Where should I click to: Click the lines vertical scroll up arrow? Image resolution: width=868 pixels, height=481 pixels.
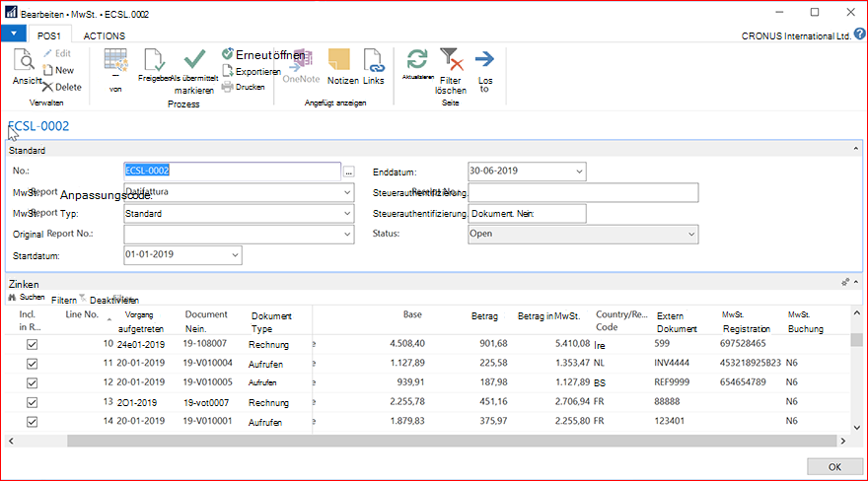tap(857, 312)
